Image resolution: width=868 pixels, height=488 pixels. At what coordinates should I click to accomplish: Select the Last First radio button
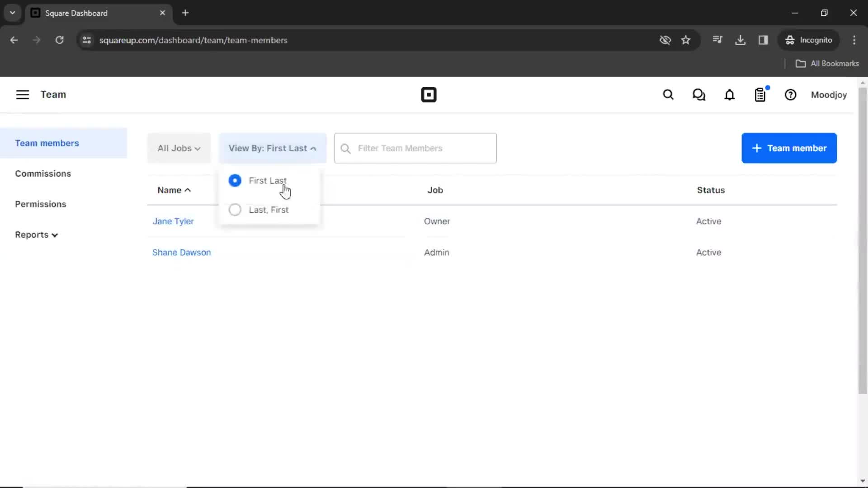(x=234, y=209)
